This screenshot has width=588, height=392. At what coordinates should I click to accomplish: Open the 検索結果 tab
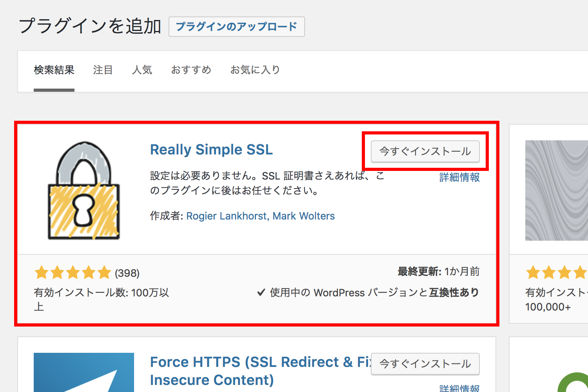click(54, 70)
